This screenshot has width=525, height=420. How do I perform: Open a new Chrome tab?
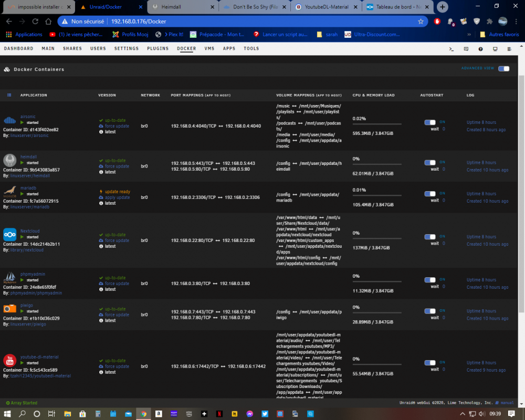click(442, 7)
